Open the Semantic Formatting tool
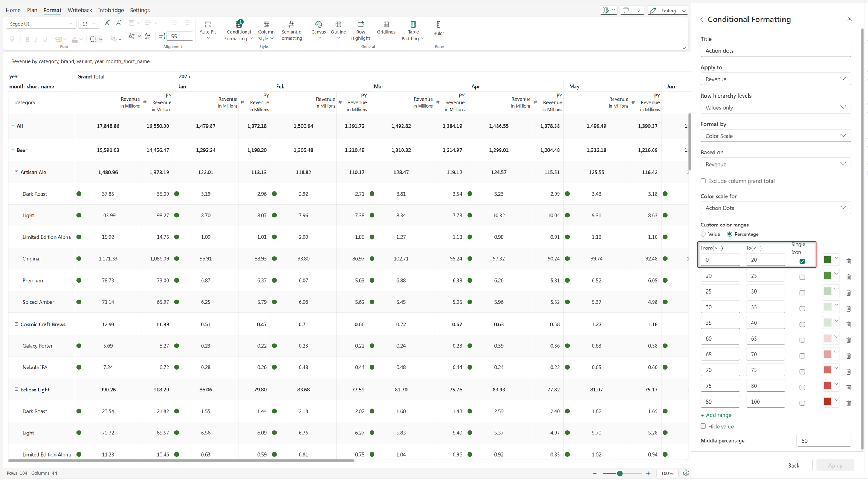The image size is (868, 480). click(x=291, y=31)
